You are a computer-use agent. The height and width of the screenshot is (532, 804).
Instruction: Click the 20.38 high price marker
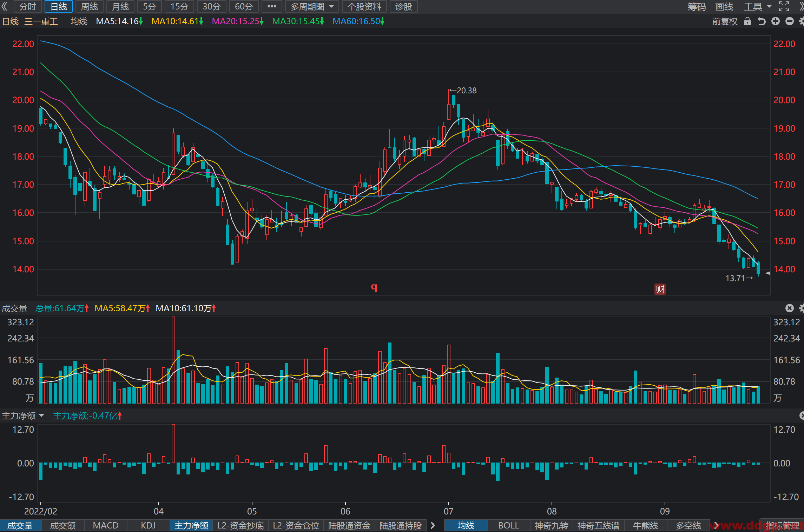click(x=463, y=91)
